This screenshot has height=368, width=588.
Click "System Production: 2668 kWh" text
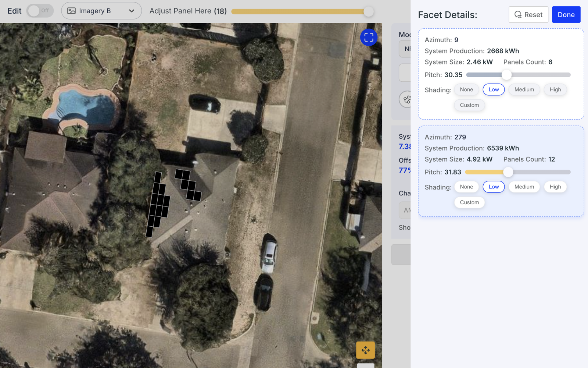pos(472,51)
